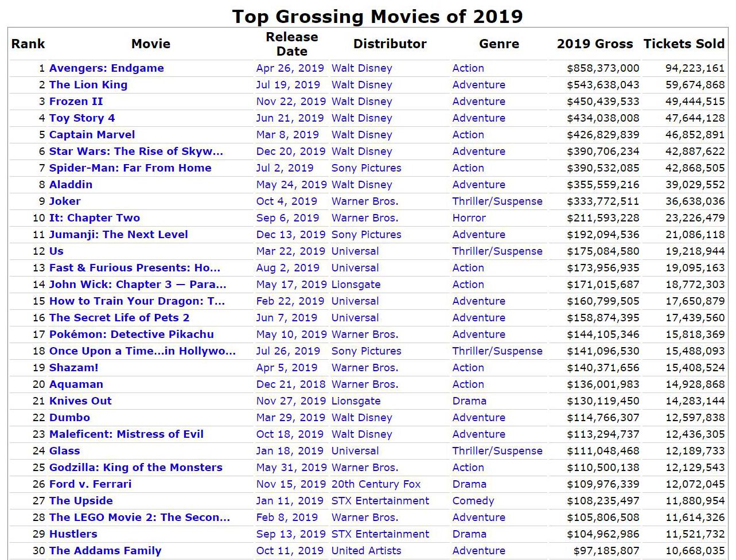Open the Knives Out movie link
This screenshot has height=560, width=736.
[80, 400]
